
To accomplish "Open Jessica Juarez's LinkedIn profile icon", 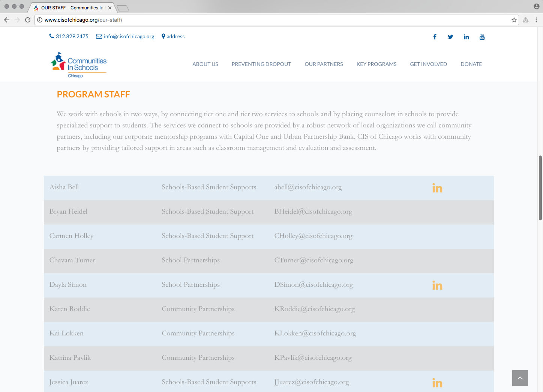I will tap(437, 383).
